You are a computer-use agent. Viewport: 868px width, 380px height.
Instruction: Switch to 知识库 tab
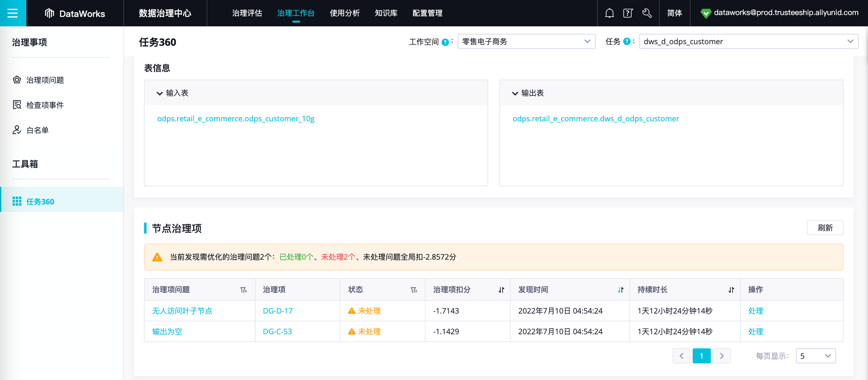click(386, 13)
